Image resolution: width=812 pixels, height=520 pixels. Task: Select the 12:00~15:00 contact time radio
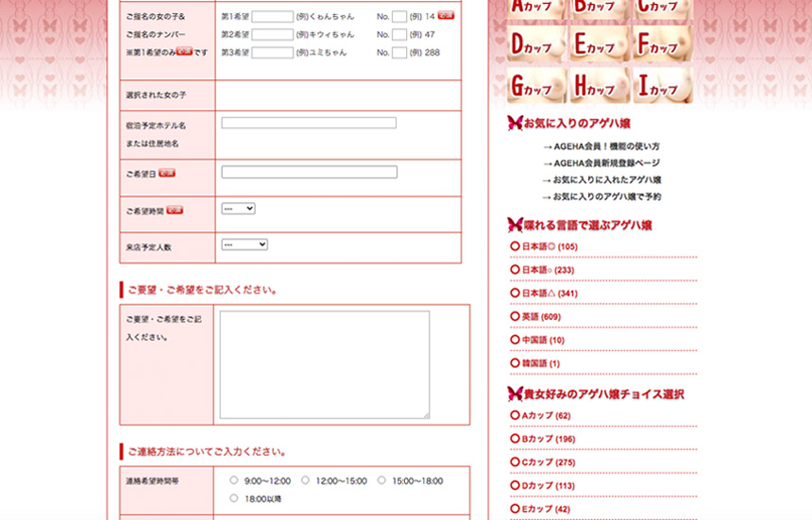coord(305,480)
